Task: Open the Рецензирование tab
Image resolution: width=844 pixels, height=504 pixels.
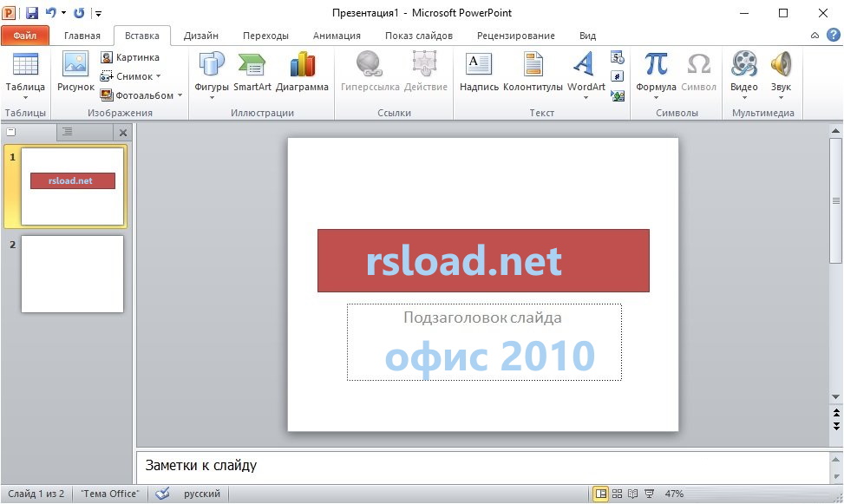Action: (x=515, y=36)
